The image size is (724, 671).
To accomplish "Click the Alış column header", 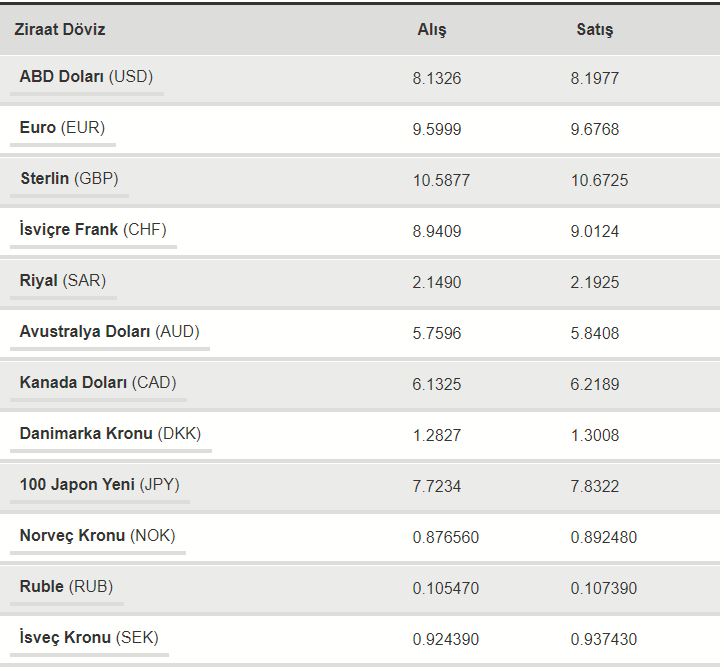I will (432, 30).
